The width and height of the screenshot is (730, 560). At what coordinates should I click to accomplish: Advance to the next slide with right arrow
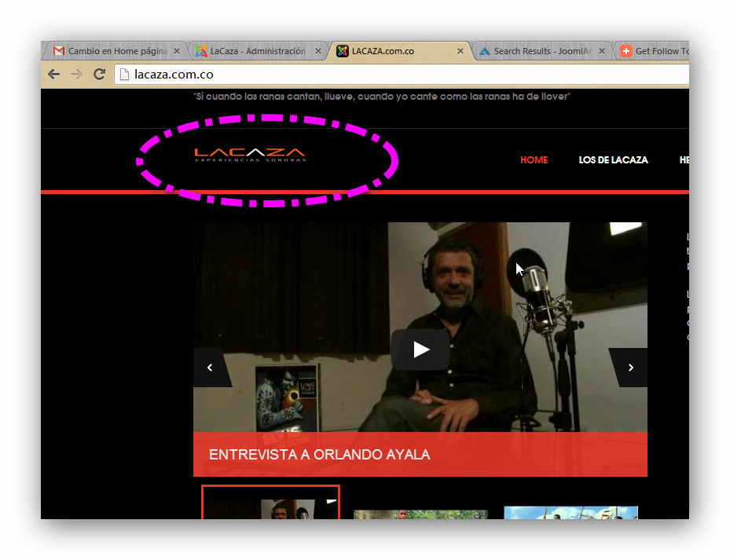pos(630,368)
